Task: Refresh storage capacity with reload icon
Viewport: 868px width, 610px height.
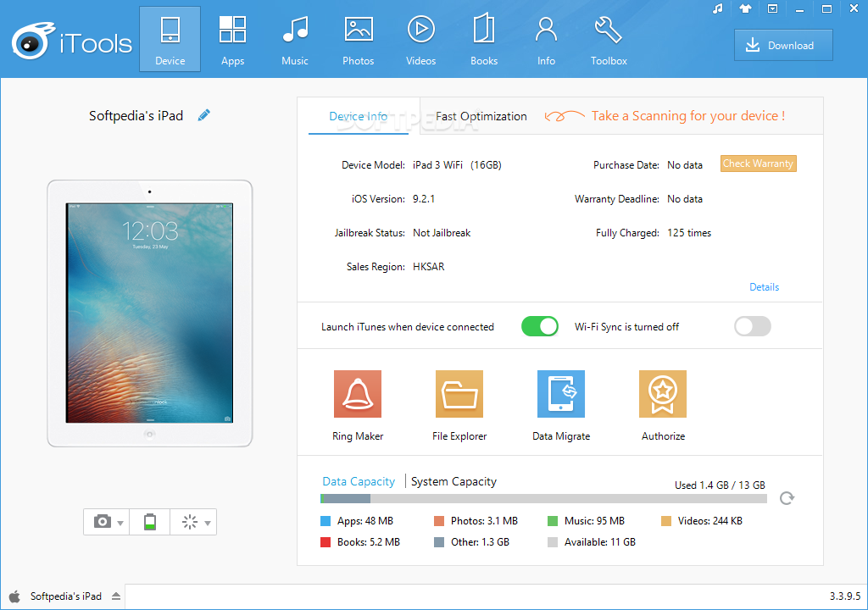Action: (787, 498)
